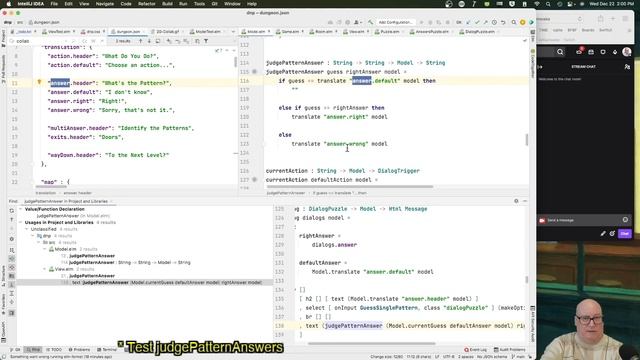Viewport: 640px width, 360px height.
Task: Open Git show history clock icon
Action: (494, 22)
